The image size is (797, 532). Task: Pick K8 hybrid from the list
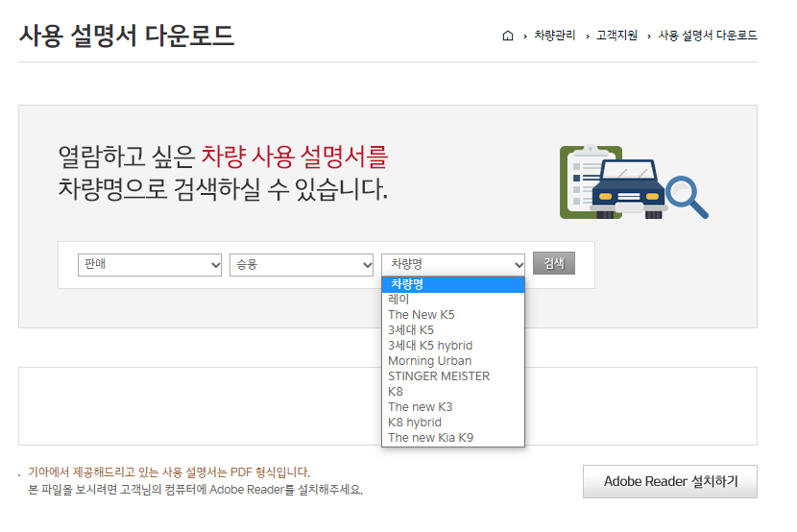453,423
